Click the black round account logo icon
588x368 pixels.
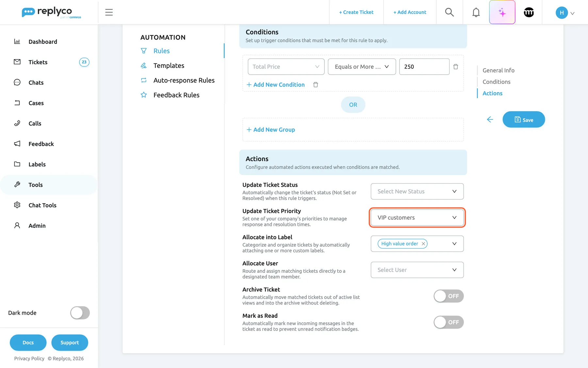(529, 12)
